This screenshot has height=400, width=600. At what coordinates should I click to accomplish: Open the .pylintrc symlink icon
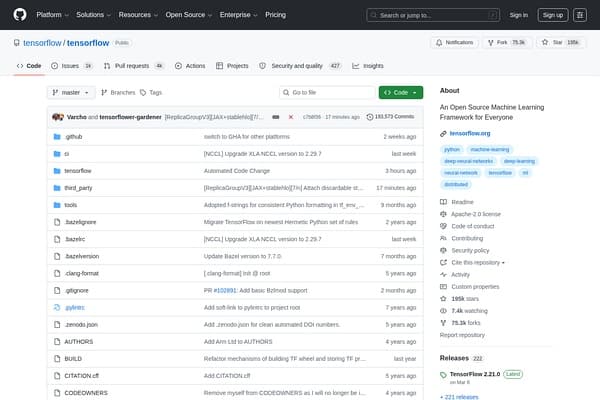point(57,307)
